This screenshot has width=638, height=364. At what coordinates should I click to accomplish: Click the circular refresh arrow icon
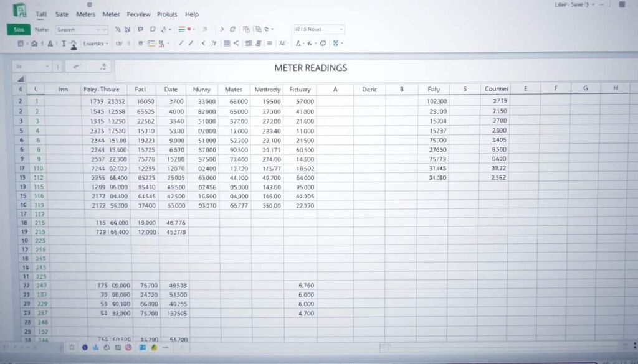233,29
